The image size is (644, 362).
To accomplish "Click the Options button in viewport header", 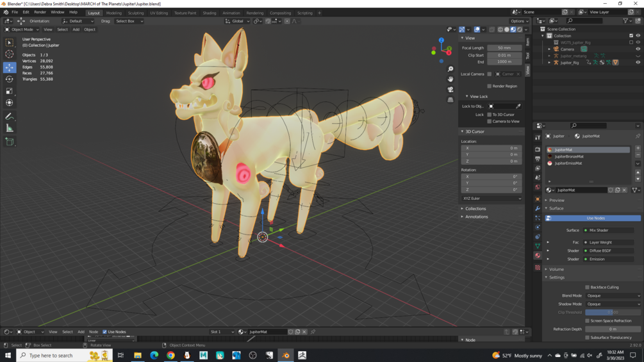I will tap(519, 21).
